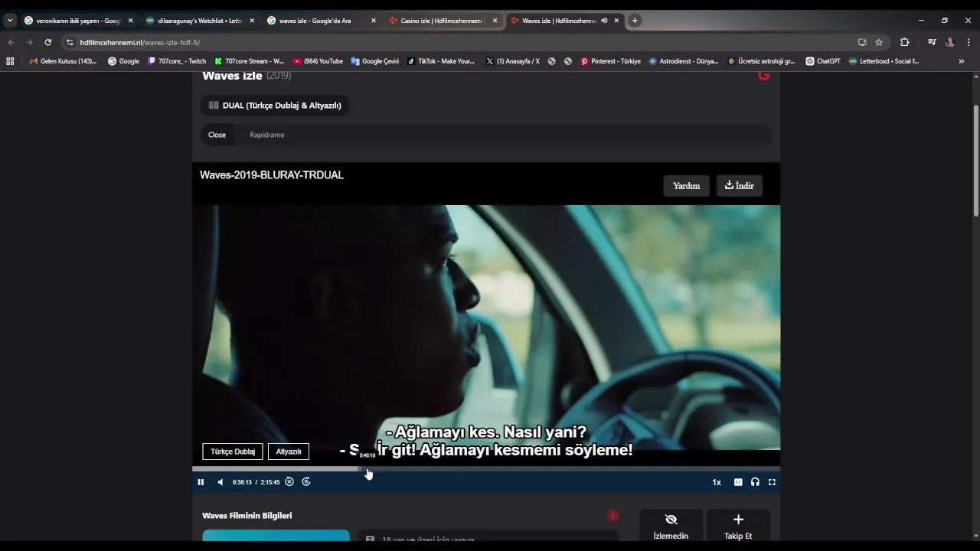Open the tab search dropdown arrow
Image resolution: width=980 pixels, height=551 pixels.
(10, 21)
